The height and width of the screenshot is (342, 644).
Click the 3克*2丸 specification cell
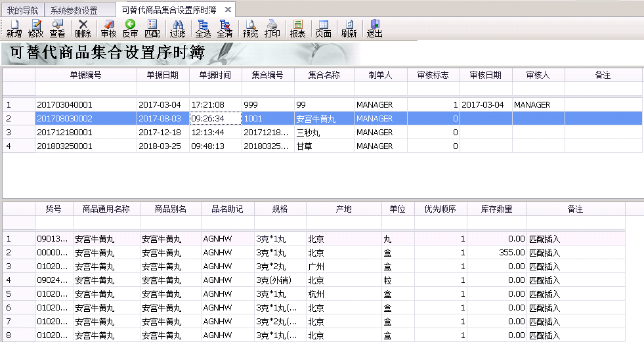280,267
